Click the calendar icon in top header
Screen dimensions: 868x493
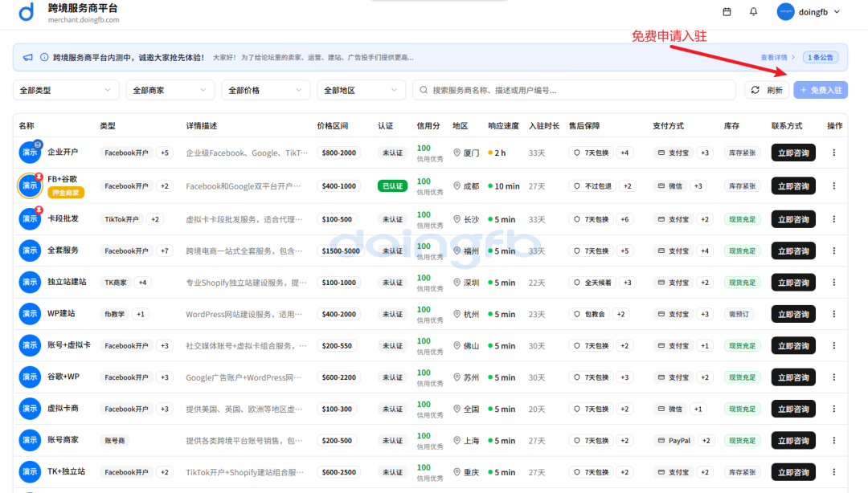[727, 12]
